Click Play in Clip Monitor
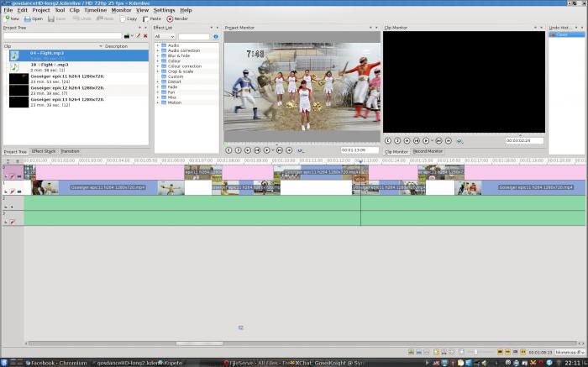588x367 pixels. click(x=426, y=140)
